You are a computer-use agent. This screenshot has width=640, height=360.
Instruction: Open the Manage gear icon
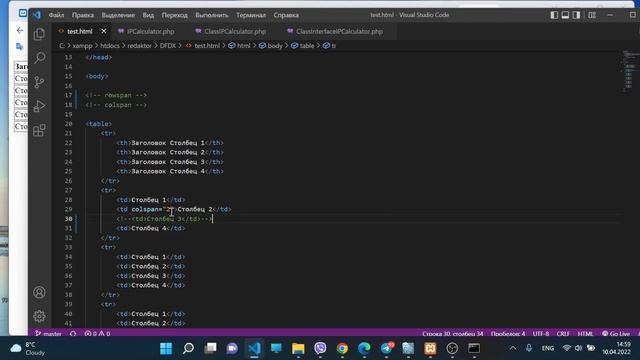pos(39,316)
